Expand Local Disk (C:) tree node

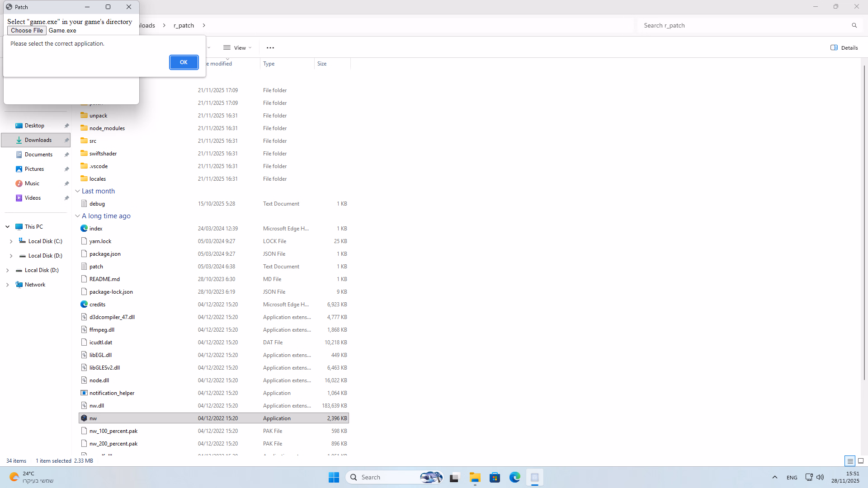click(11, 241)
